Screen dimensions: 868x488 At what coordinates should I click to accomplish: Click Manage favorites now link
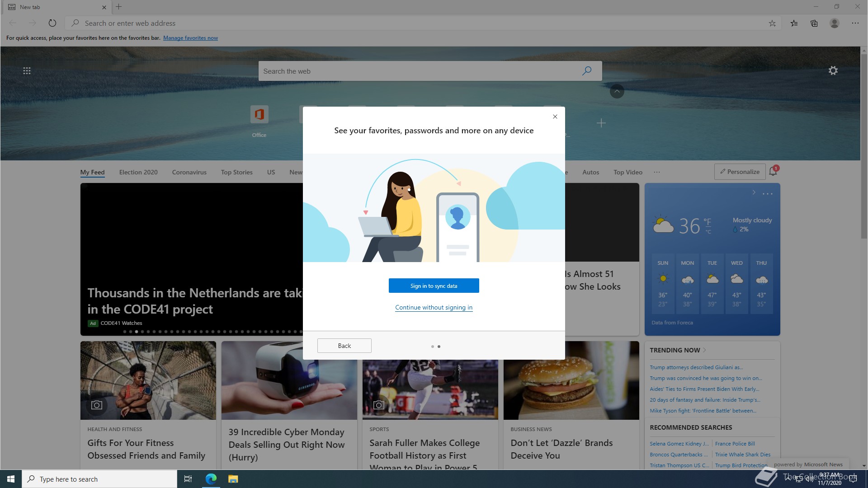pyautogui.click(x=190, y=38)
